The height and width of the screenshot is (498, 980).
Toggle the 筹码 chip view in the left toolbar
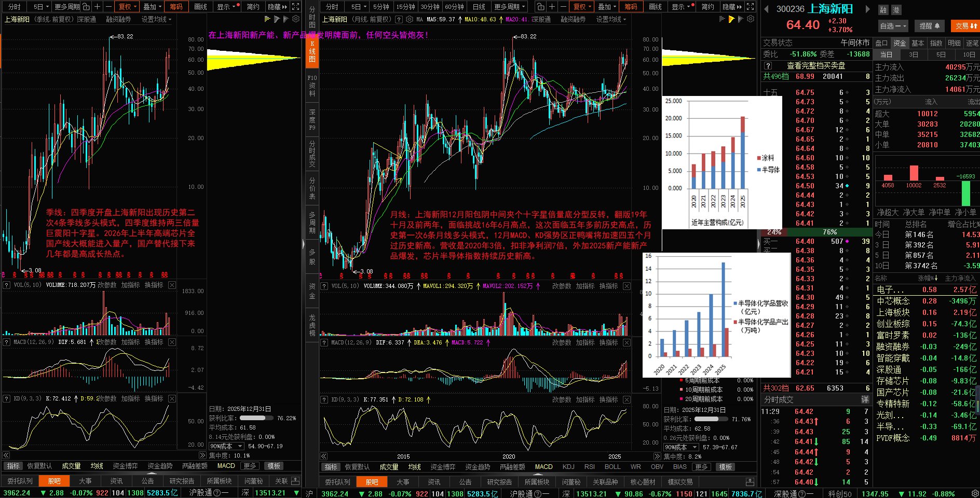point(176,7)
